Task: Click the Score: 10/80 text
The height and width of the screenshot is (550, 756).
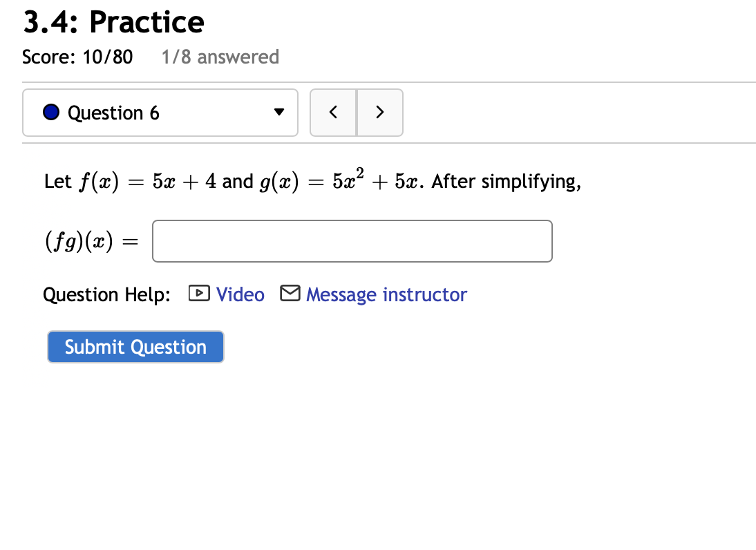Action: click(77, 57)
